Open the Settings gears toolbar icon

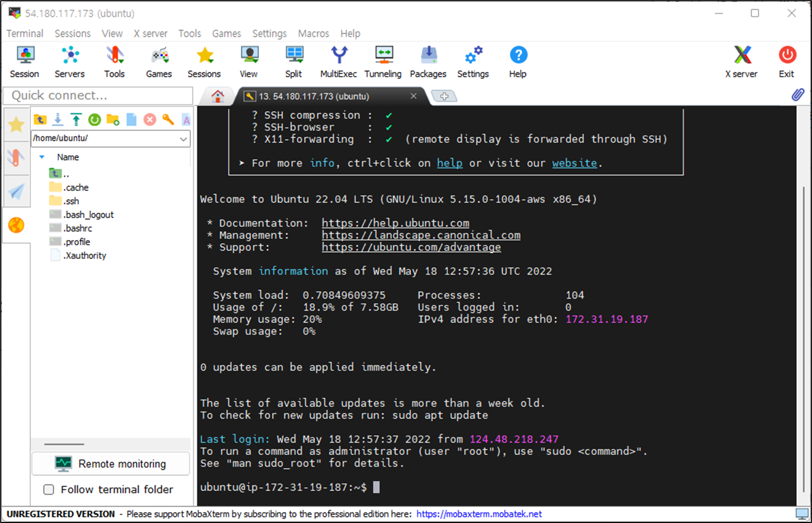[473, 62]
